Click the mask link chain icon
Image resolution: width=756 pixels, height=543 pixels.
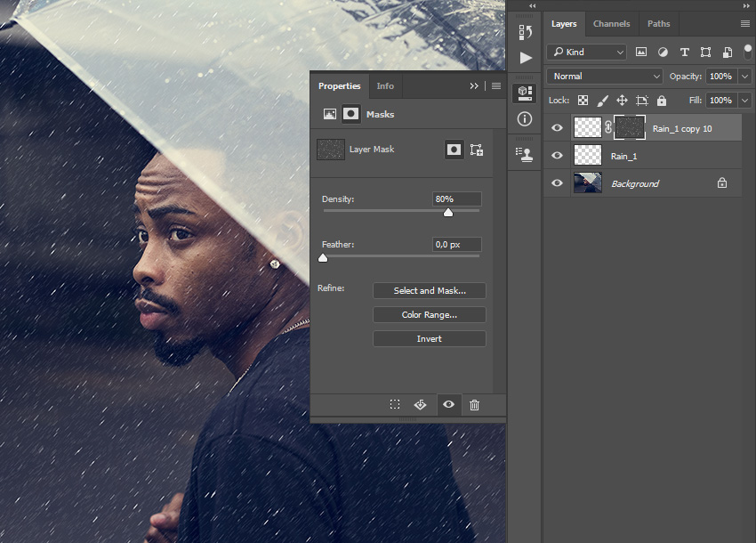click(x=608, y=128)
